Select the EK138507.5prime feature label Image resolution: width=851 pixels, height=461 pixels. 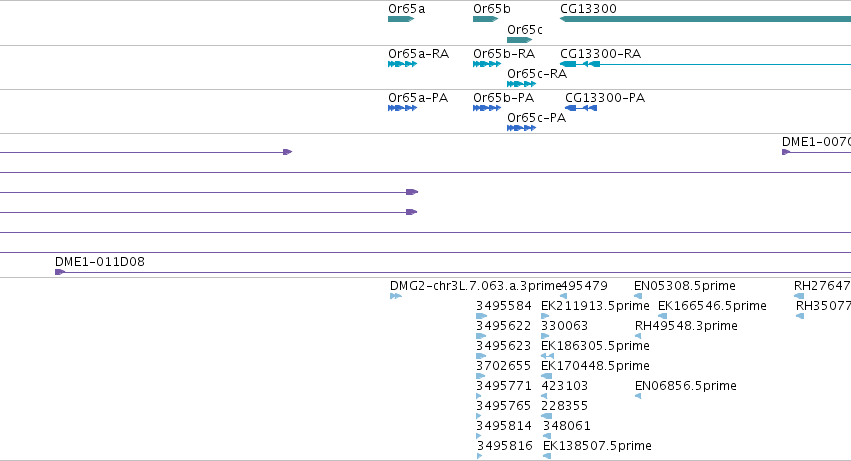pyautogui.click(x=597, y=446)
